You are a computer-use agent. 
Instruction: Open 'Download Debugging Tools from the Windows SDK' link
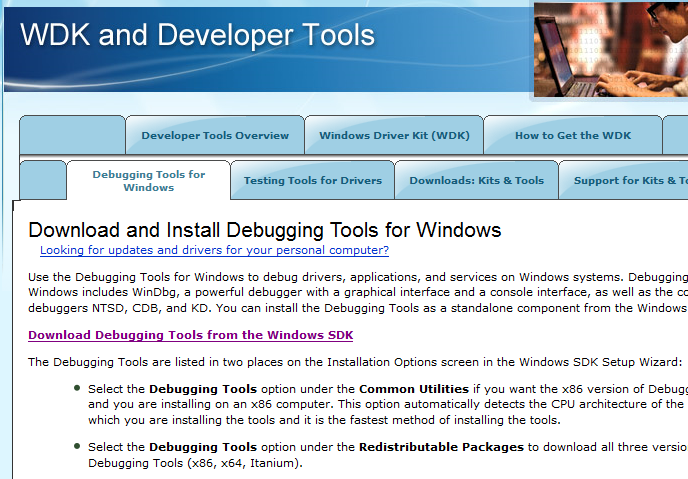point(190,335)
